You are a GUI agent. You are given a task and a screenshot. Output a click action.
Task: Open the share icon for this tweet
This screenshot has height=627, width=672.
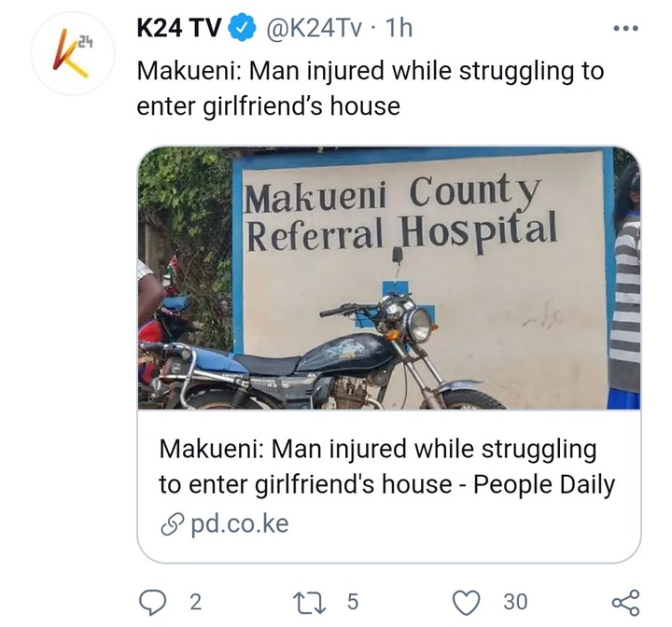tap(626, 602)
